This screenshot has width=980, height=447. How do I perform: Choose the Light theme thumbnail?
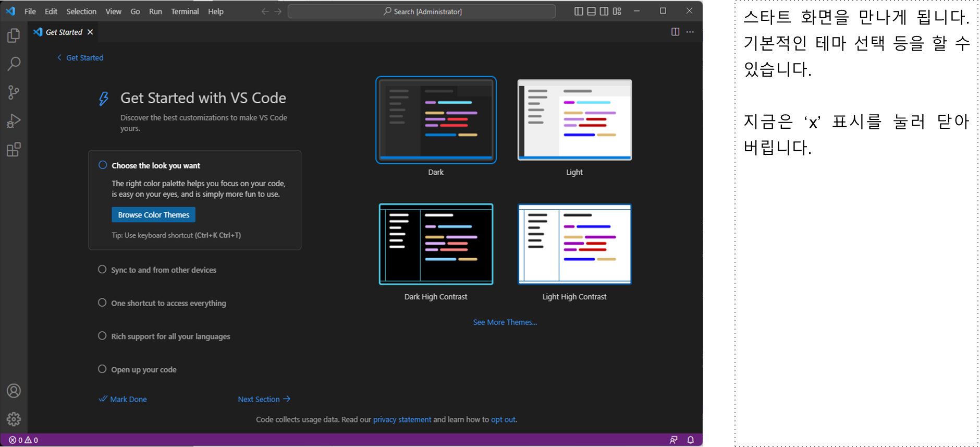tap(574, 120)
